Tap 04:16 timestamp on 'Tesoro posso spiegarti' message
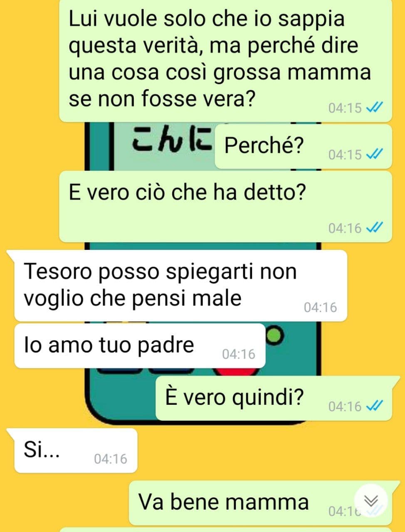Image resolution: width=405 pixels, height=532 pixels. (320, 308)
